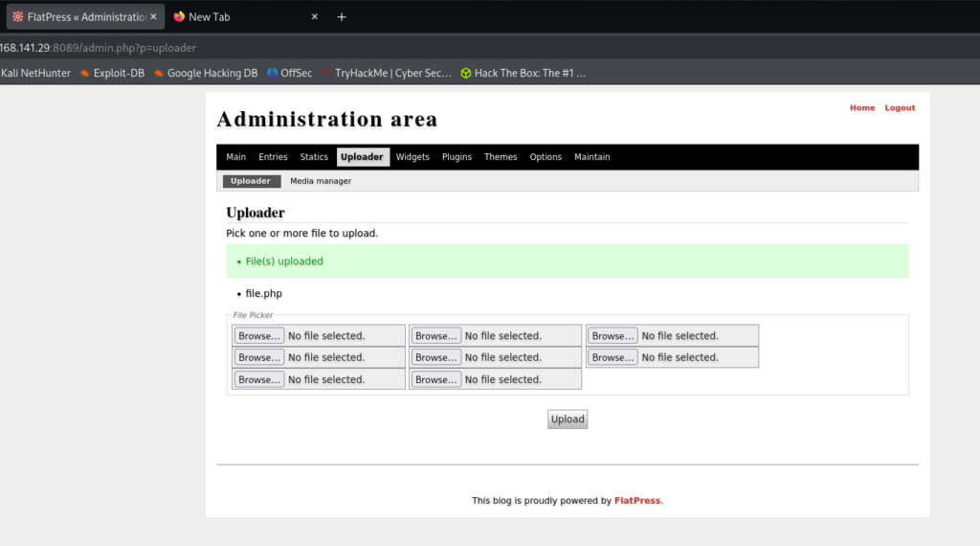Image resolution: width=980 pixels, height=546 pixels.
Task: Open the Themes admin section
Action: coord(501,157)
